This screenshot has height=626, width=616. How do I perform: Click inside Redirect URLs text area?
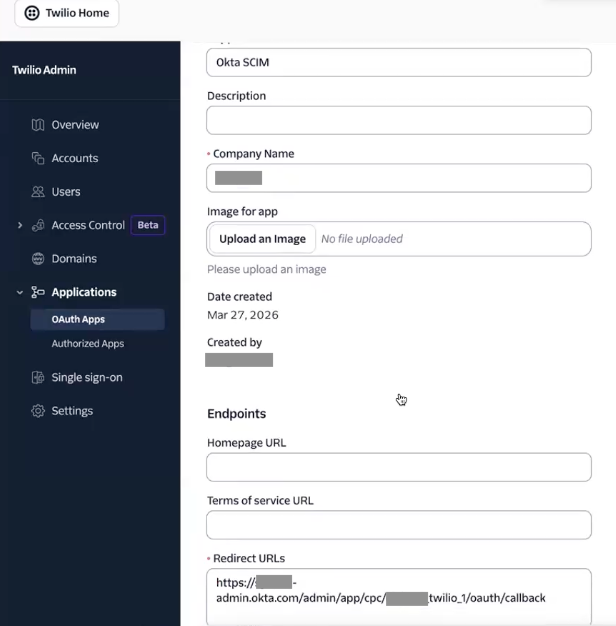pos(399,597)
